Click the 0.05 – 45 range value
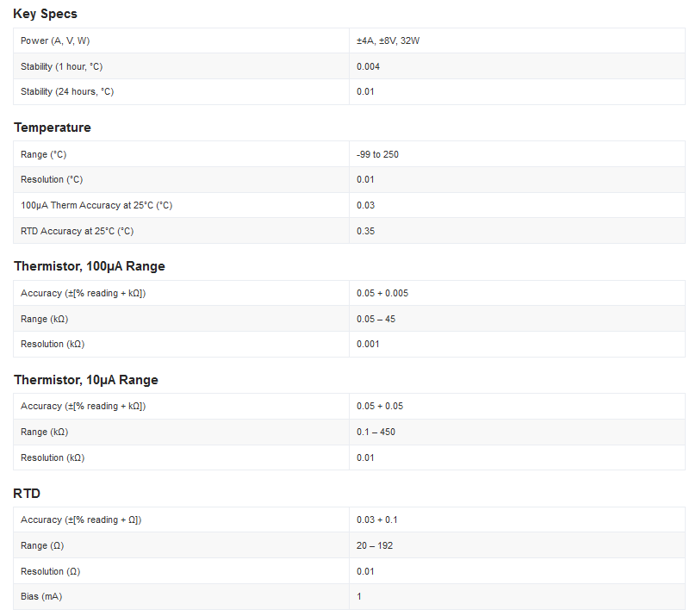Image resolution: width=696 pixels, height=616 pixels. click(x=376, y=319)
